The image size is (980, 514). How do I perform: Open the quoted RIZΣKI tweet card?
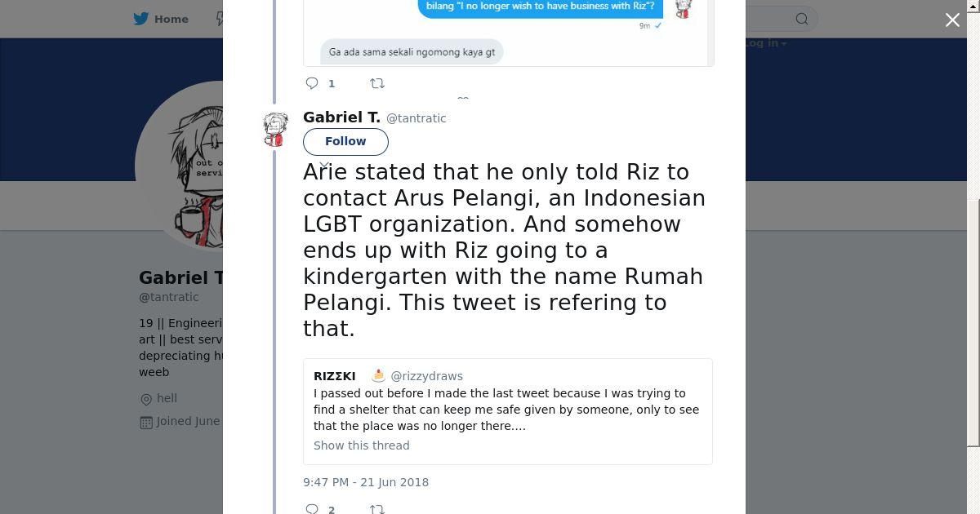coord(507,411)
